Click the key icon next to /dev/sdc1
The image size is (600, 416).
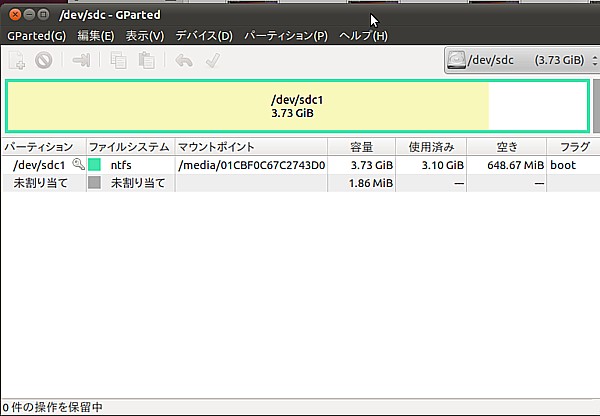tap(78, 165)
